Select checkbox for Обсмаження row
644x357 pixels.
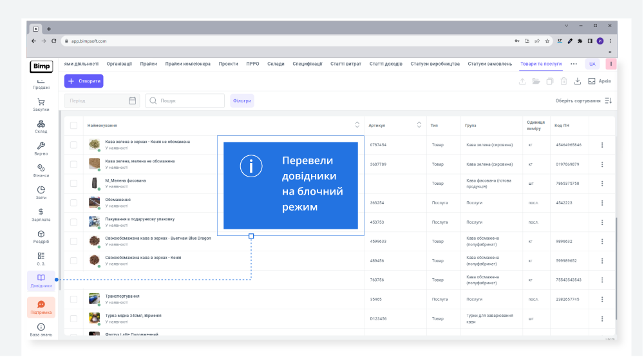tap(73, 202)
